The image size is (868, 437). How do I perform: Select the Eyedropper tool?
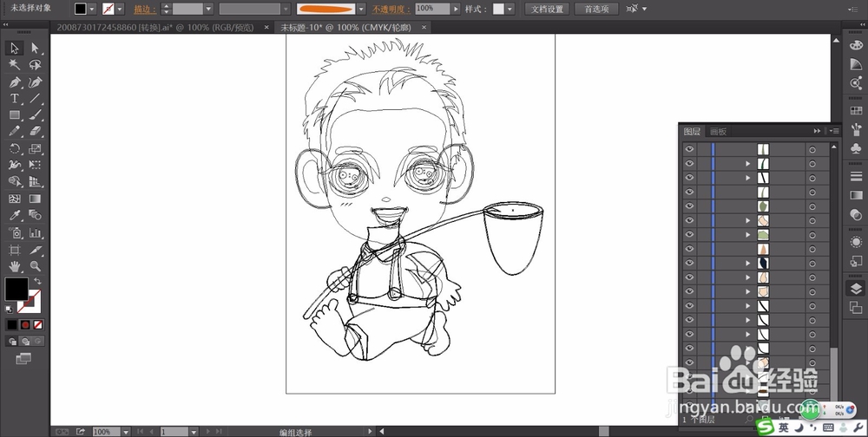[15, 215]
